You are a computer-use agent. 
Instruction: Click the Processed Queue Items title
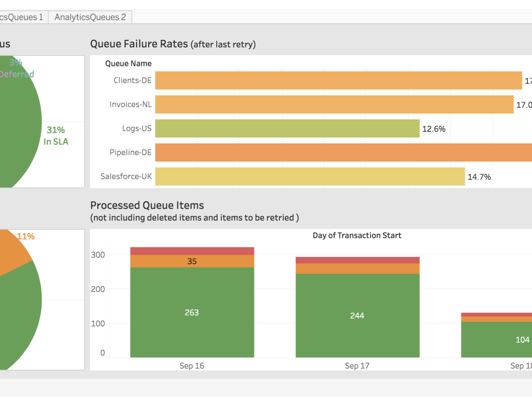147,205
